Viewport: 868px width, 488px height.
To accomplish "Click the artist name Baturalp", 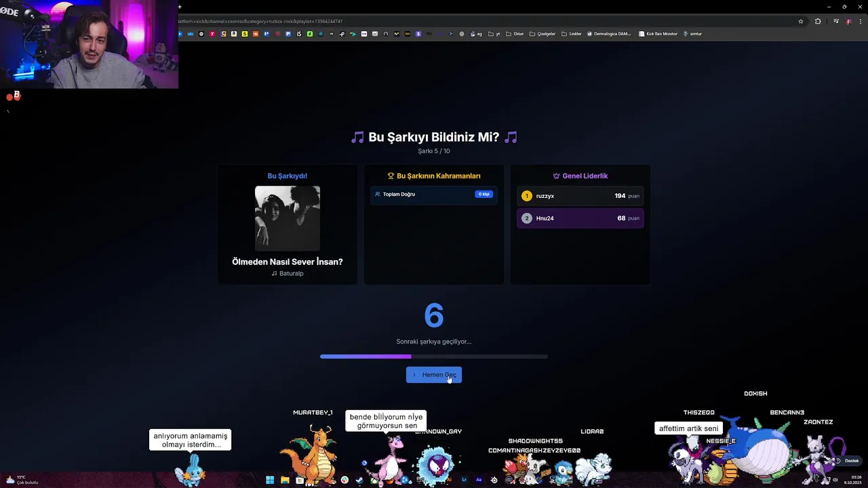I will [x=292, y=274].
